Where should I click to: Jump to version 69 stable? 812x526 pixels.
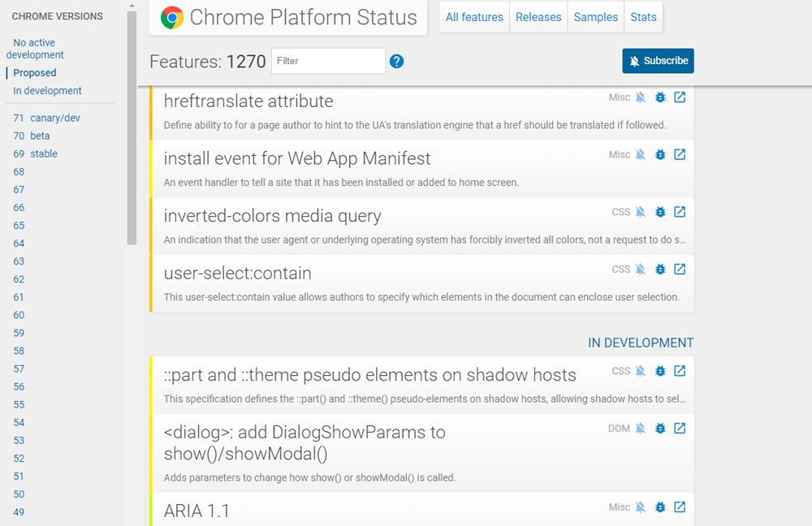coord(35,153)
